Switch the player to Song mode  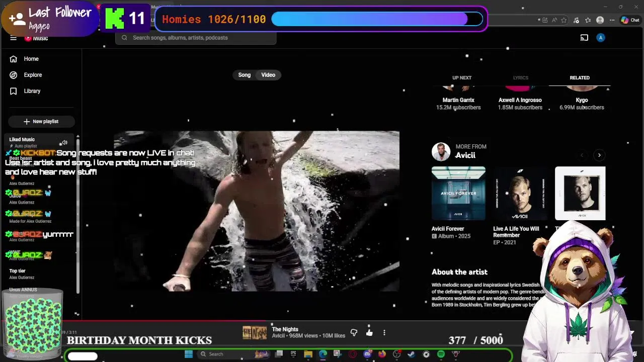coord(245,75)
